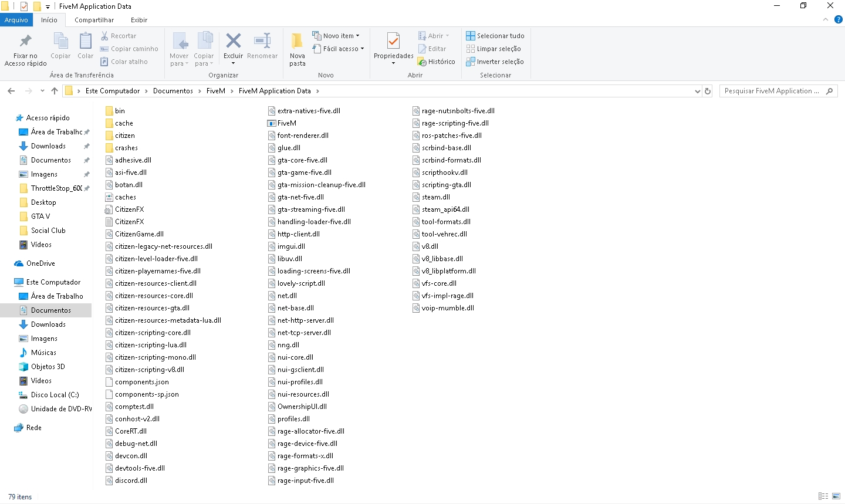
Task: Click the Colar clipboard icon
Action: pyautogui.click(x=86, y=41)
